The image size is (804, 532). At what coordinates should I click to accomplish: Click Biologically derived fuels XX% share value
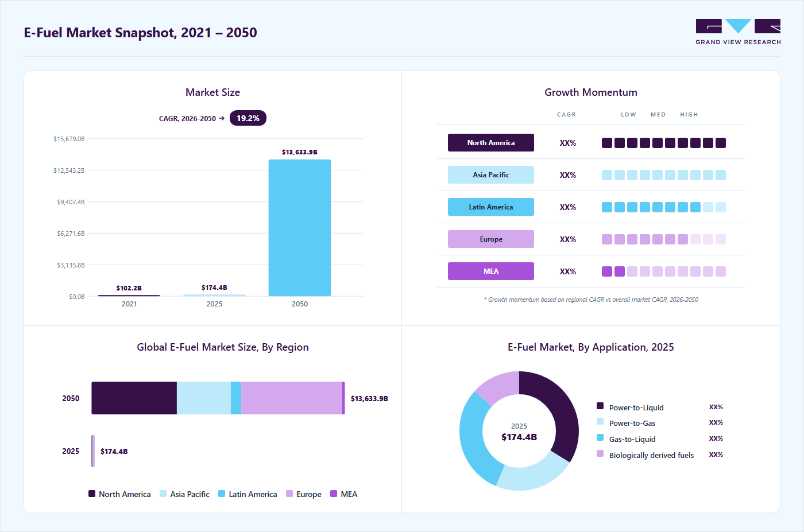click(716, 455)
